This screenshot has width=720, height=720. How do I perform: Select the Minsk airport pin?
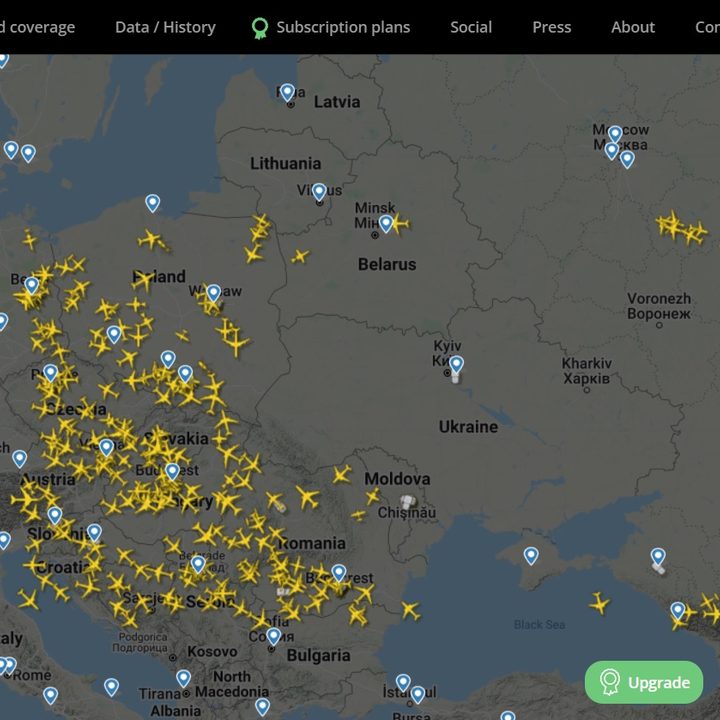click(386, 224)
